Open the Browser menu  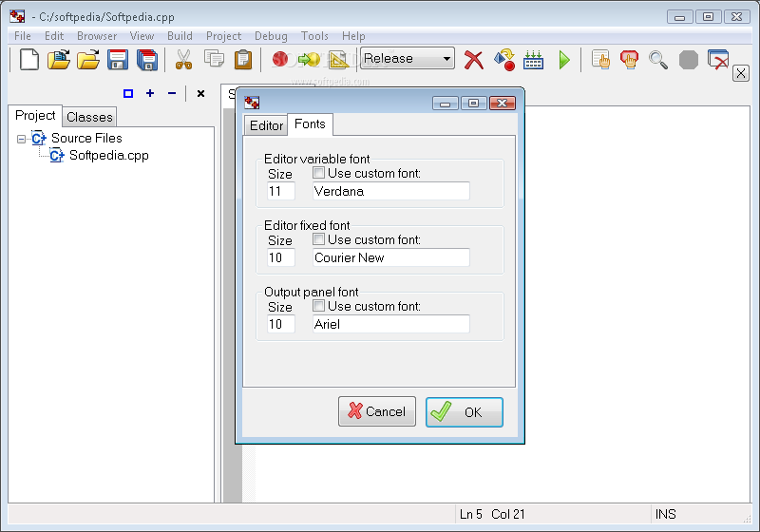97,36
